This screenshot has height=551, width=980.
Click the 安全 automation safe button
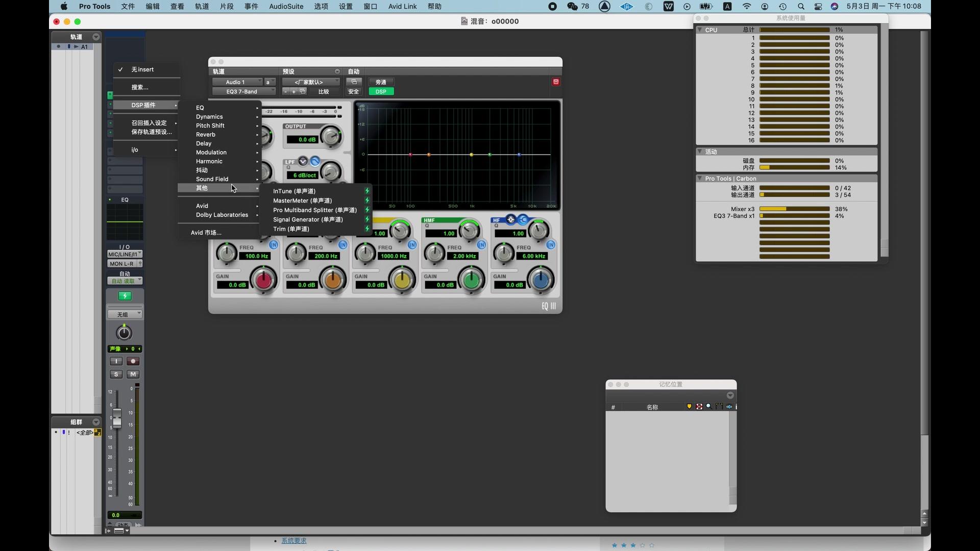354,91
